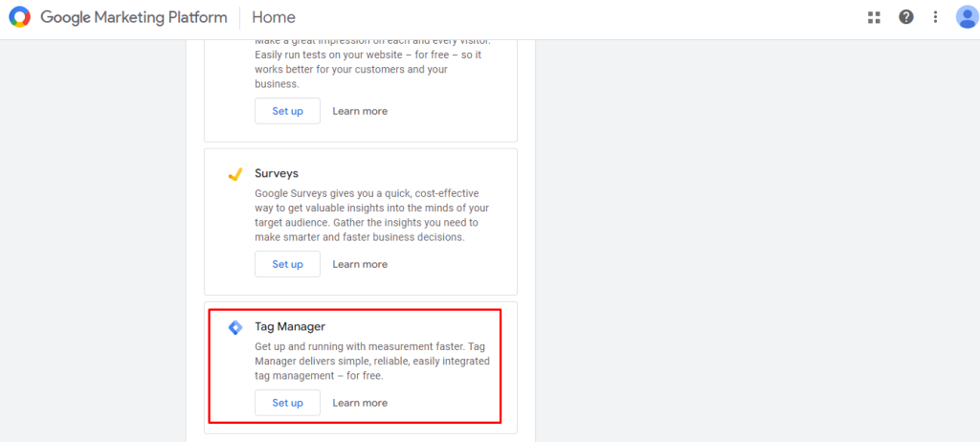Click Set up under Surveys
This screenshot has width=980, height=442.
287,264
